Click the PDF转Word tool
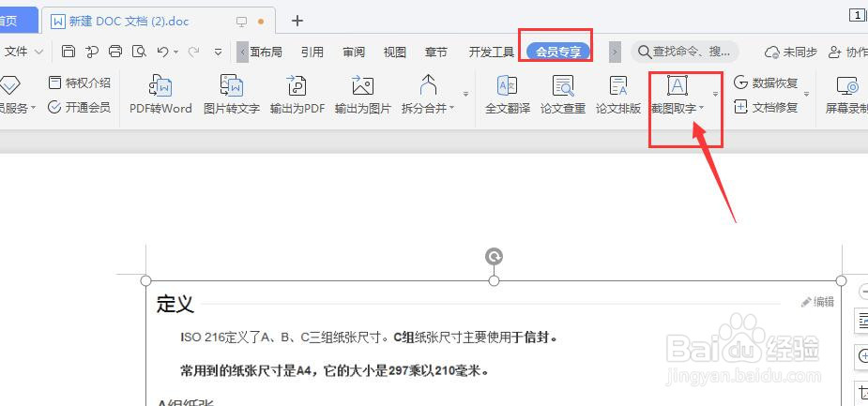The image size is (868, 406). pyautogui.click(x=160, y=94)
